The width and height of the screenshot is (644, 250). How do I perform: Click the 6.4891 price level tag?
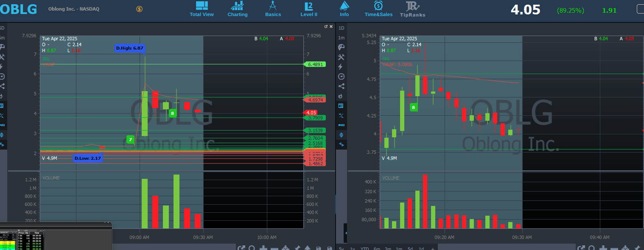(315, 64)
